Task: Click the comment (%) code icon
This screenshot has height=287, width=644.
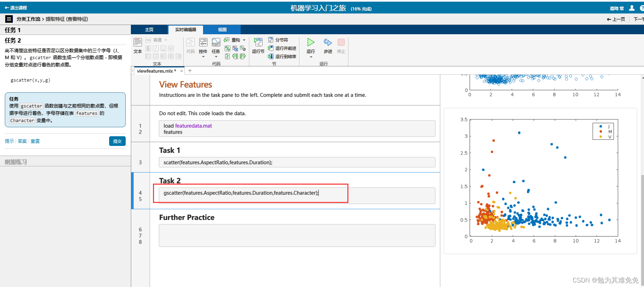Action: (x=227, y=48)
